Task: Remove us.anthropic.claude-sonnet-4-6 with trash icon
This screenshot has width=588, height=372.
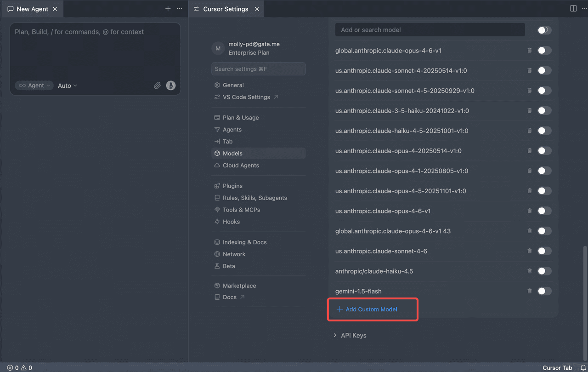Action: tap(529, 251)
